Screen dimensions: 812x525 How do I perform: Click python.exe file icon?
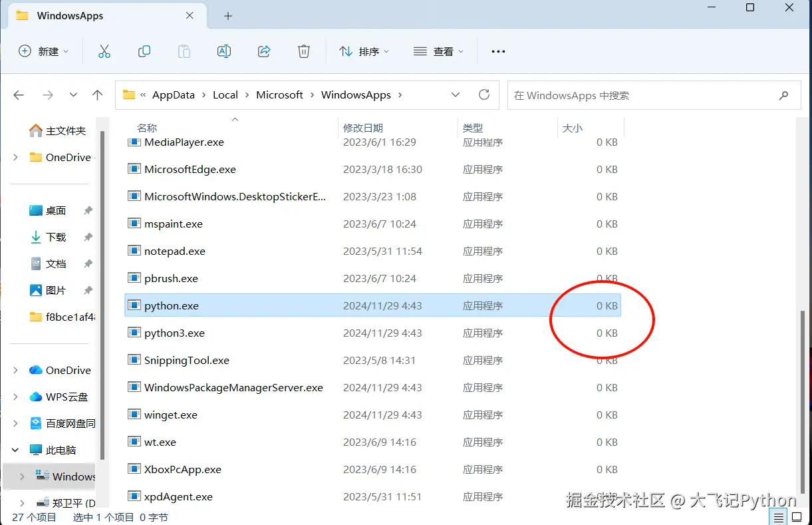tap(134, 305)
